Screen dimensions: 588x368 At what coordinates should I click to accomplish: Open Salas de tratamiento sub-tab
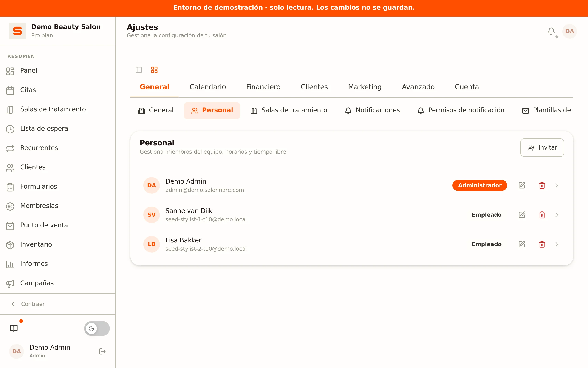click(x=289, y=110)
